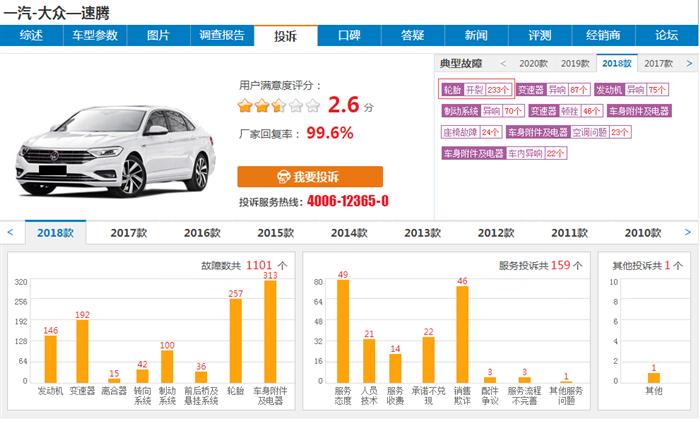Click the 销售欺诈 bar showing 46
700x423 pixels.
(x=462, y=335)
